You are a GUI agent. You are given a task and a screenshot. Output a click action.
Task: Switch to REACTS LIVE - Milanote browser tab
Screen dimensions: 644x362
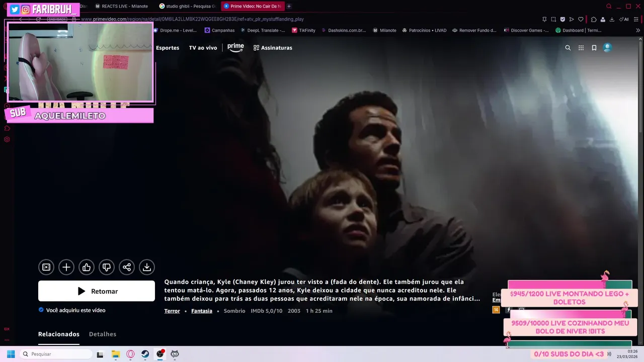click(x=121, y=6)
